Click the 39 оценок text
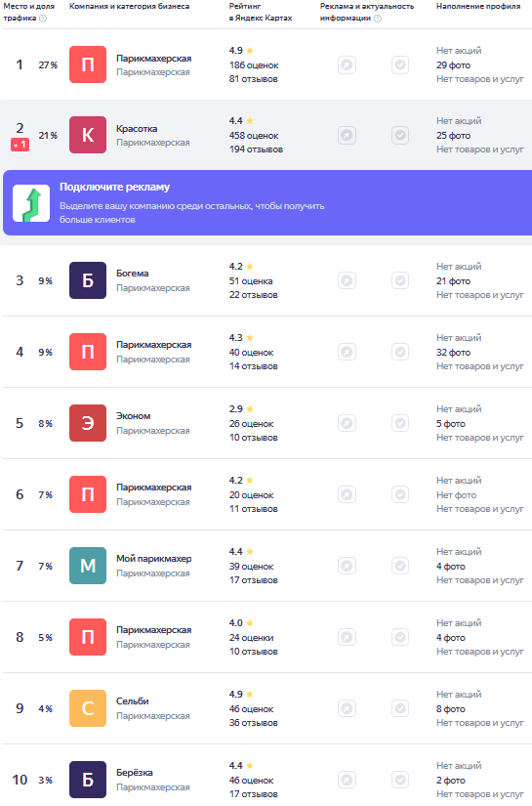The image size is (532, 806). [x=251, y=567]
